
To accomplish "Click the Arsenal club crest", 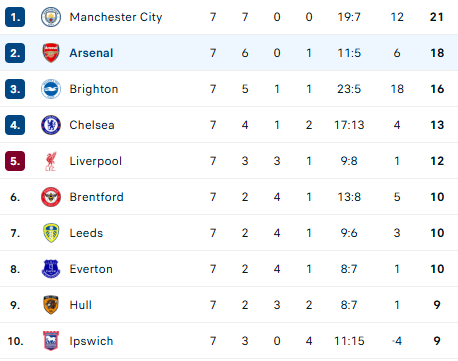I will (x=51, y=53).
